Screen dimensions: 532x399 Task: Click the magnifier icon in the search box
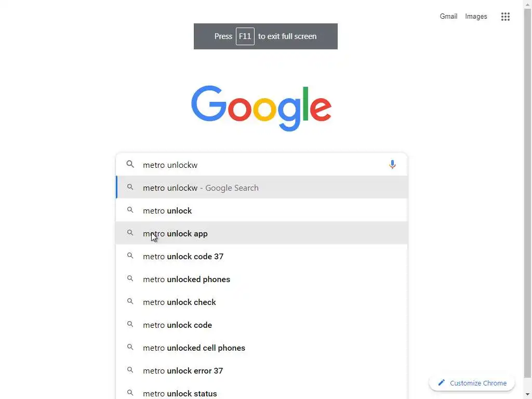click(130, 165)
